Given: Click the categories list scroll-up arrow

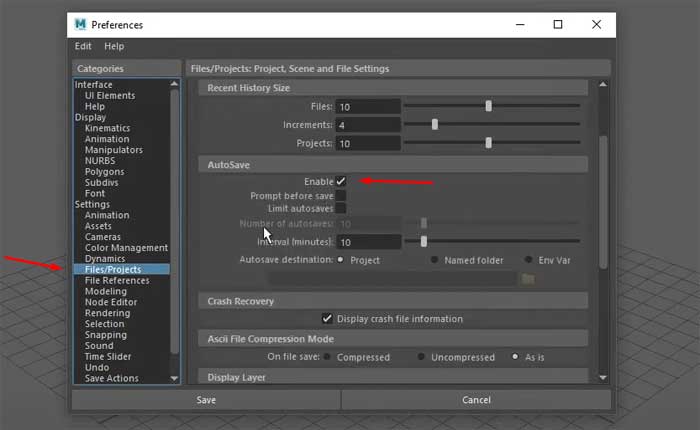Looking at the screenshot, I should click(x=176, y=85).
